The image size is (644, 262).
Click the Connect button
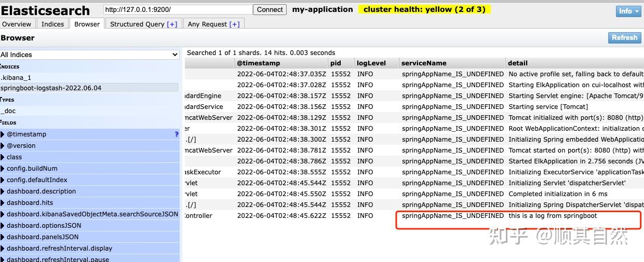pos(270,9)
